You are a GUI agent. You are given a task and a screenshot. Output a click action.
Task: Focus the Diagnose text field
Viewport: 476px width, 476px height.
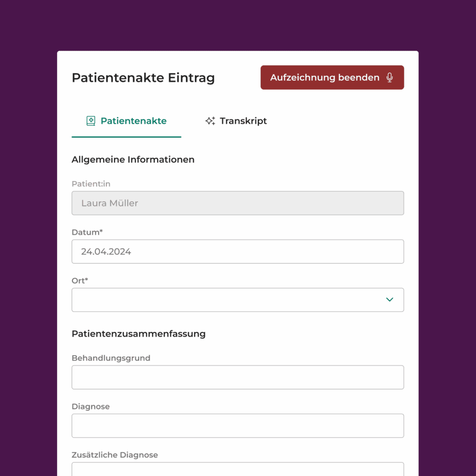click(238, 425)
